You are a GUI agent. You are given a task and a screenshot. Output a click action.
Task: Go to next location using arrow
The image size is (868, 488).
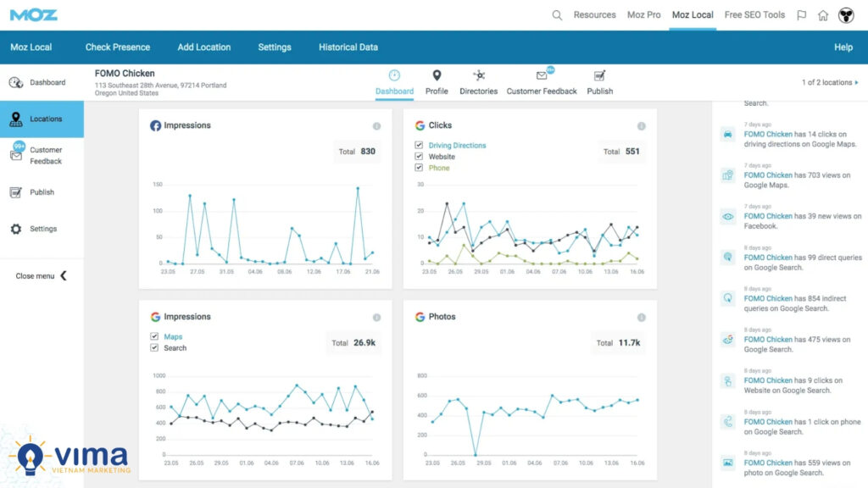[856, 83]
